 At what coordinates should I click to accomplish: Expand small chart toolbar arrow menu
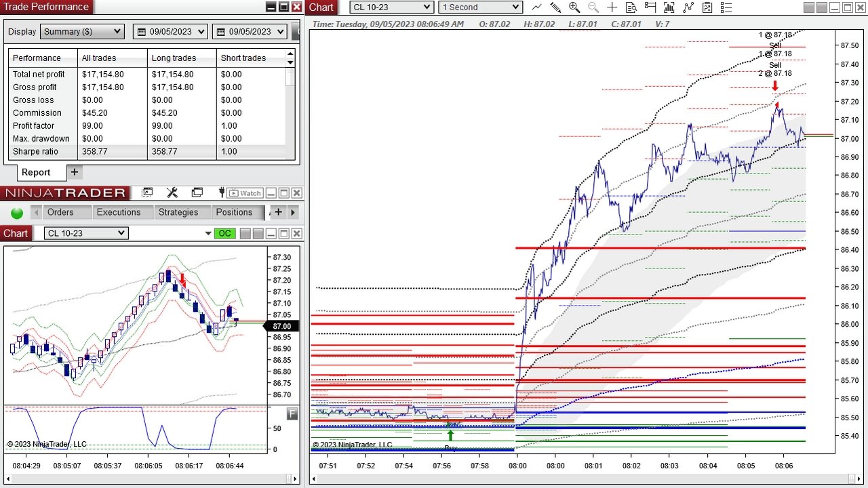208,234
